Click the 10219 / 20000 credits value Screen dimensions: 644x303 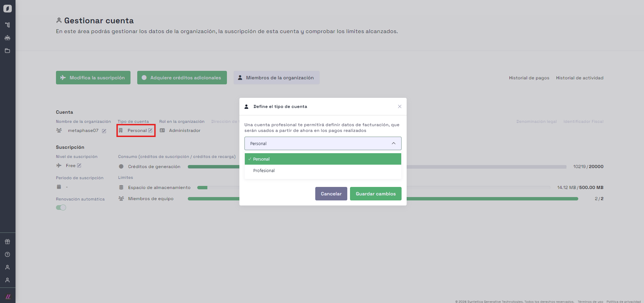point(588,167)
